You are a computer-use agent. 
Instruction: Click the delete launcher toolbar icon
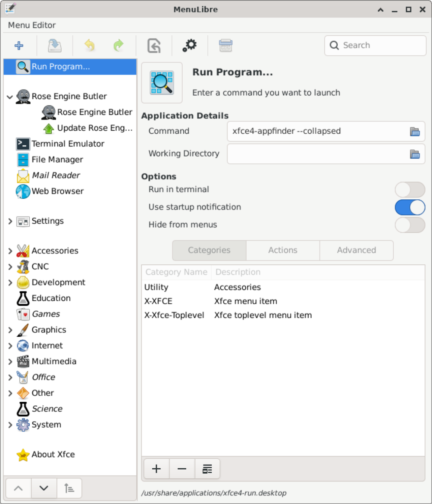click(225, 45)
